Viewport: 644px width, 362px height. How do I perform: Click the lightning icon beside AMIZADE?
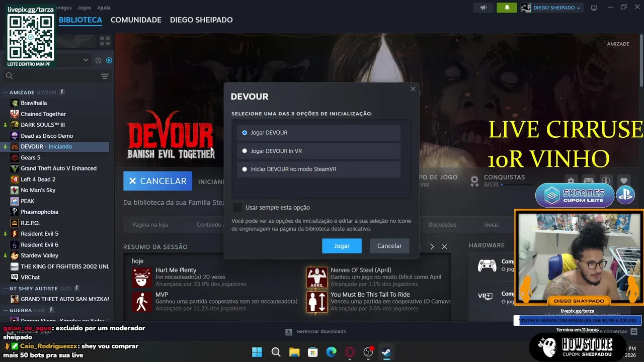[62, 93]
